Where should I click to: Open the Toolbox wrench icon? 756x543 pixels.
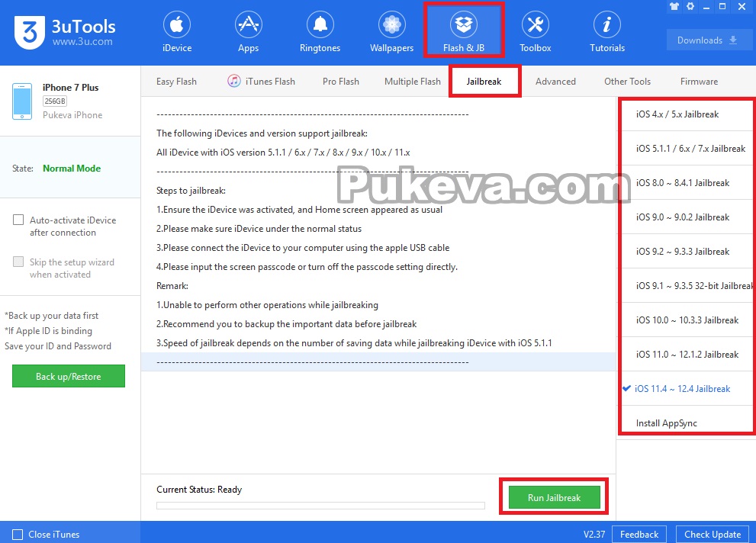[x=536, y=24]
